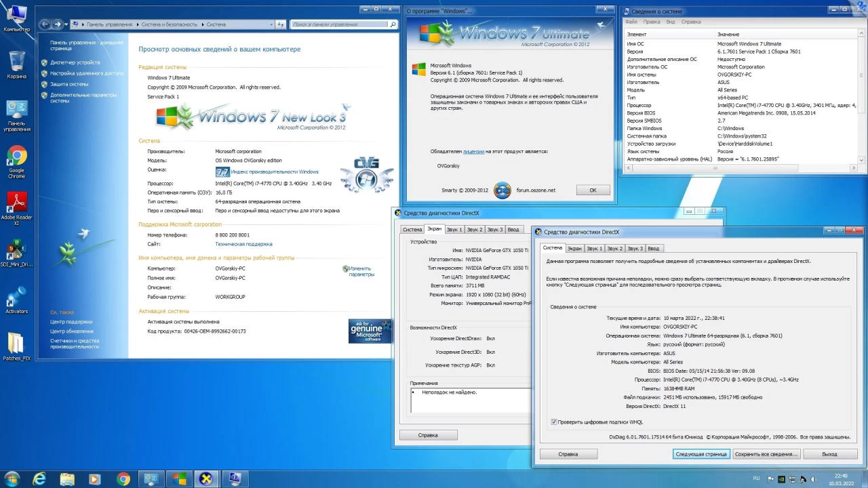Screen dimensions: 868x488
Task: Open Adobe Reader XI desktop shortcut
Action: tap(16, 208)
